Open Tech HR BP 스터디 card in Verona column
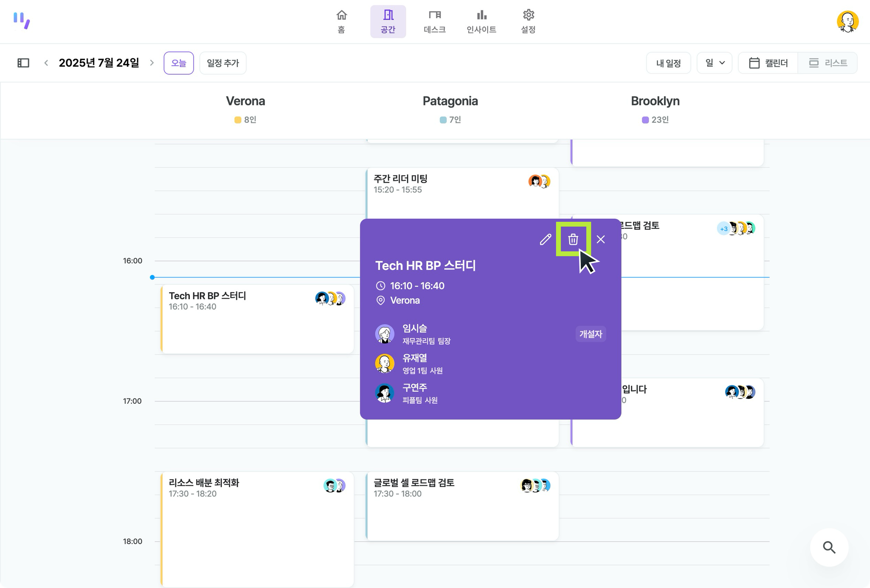The width and height of the screenshot is (870, 588). 257,319
